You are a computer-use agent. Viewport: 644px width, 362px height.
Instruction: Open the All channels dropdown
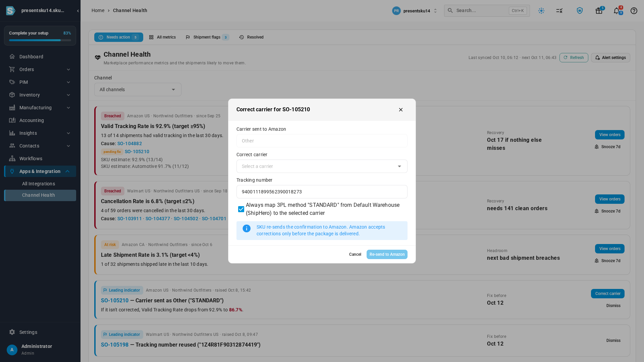(138, 89)
